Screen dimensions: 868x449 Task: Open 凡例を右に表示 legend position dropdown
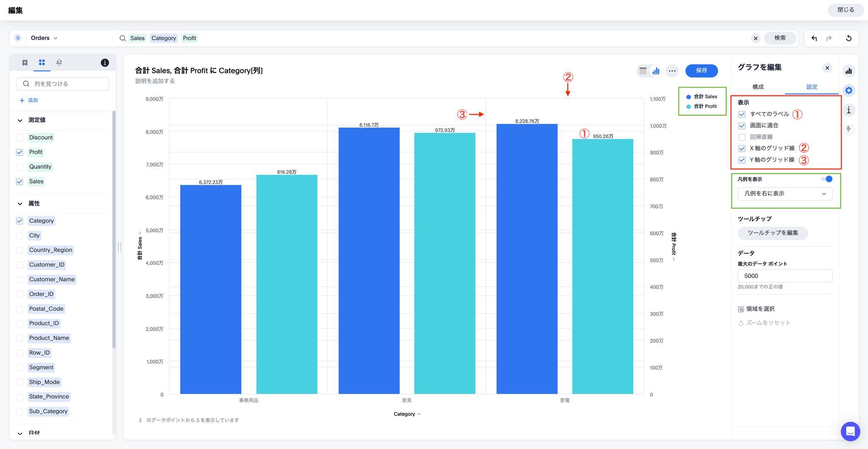click(785, 194)
